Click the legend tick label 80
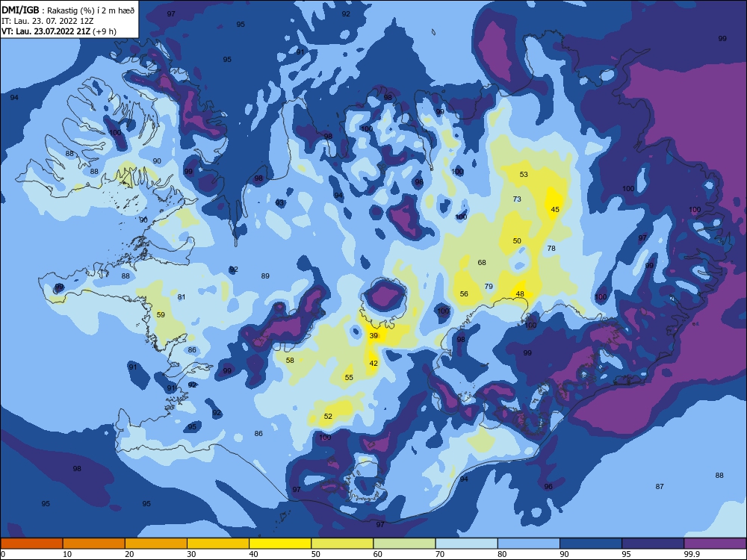This screenshot has width=747, height=560. tap(502, 554)
